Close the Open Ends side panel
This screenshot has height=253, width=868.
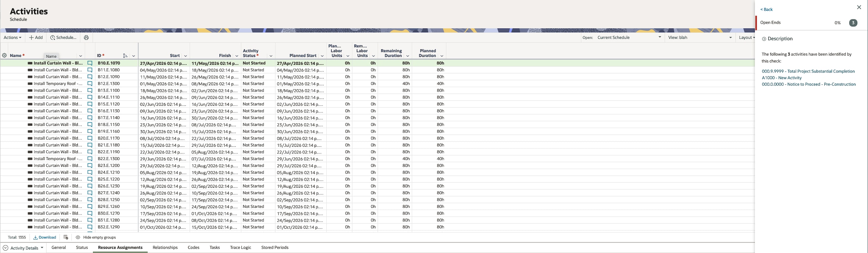point(859,7)
